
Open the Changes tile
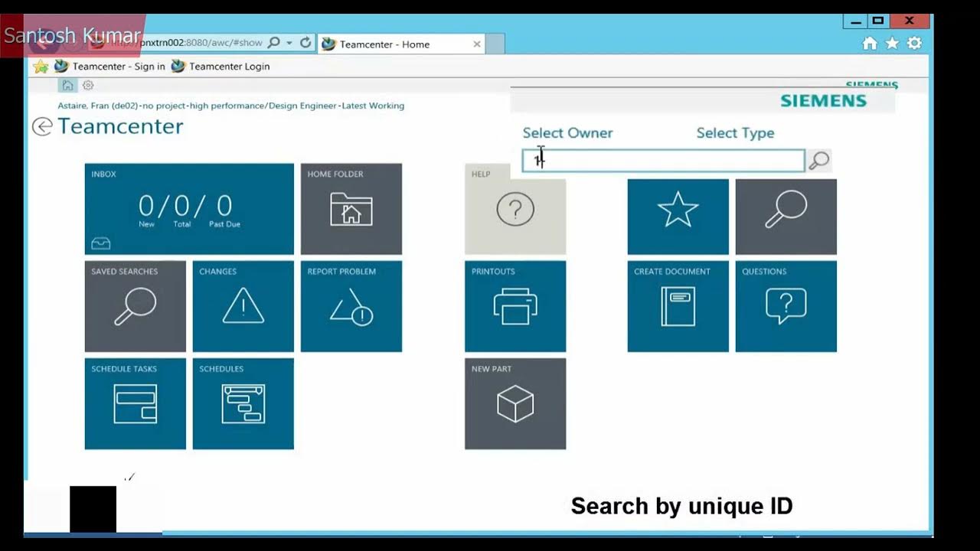click(x=243, y=306)
